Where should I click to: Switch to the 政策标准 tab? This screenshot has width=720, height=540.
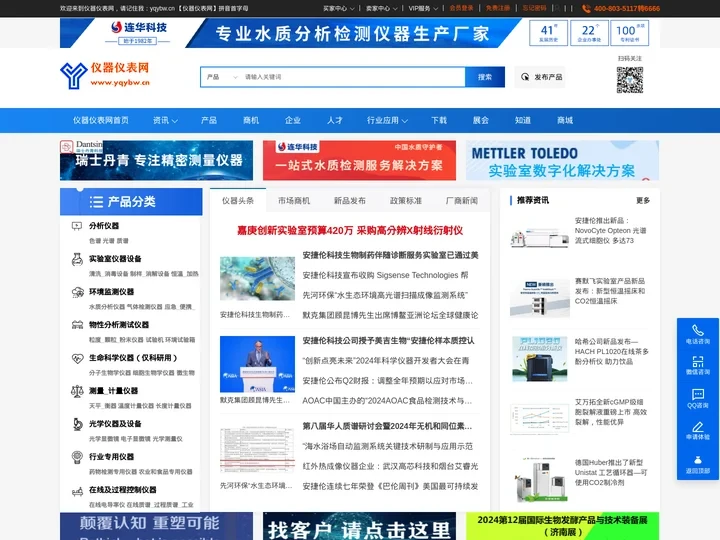click(406, 201)
